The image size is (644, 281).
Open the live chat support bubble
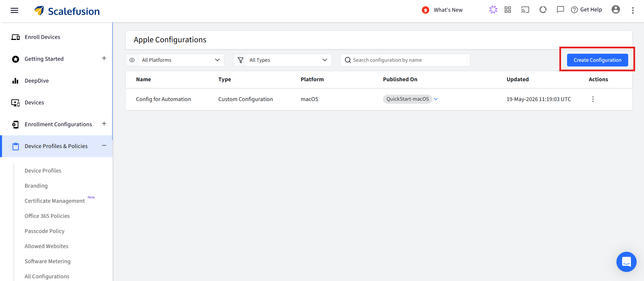point(626,262)
